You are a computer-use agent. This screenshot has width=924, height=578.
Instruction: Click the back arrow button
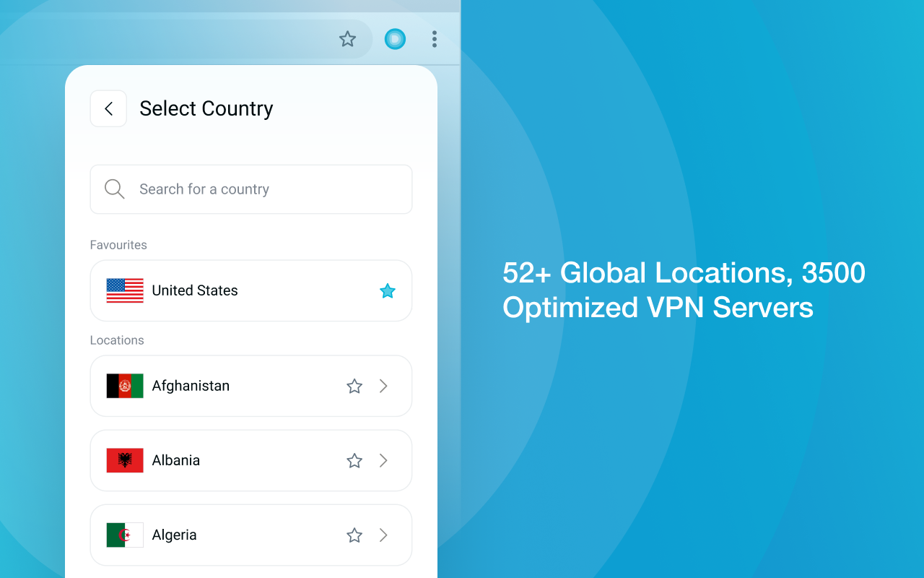[108, 108]
